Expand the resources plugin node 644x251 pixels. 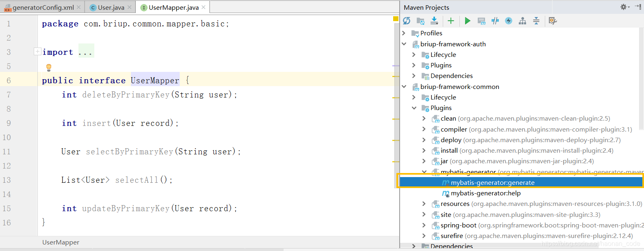(x=424, y=203)
